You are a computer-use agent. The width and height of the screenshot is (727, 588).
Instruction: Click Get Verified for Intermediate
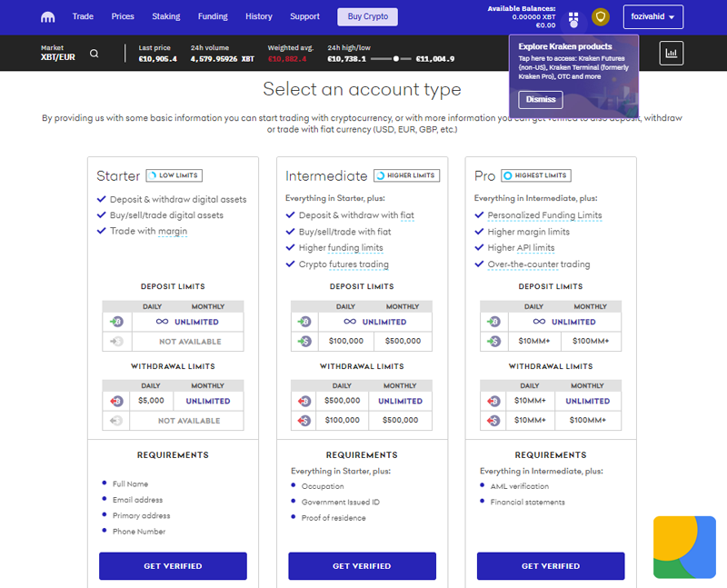click(x=362, y=566)
